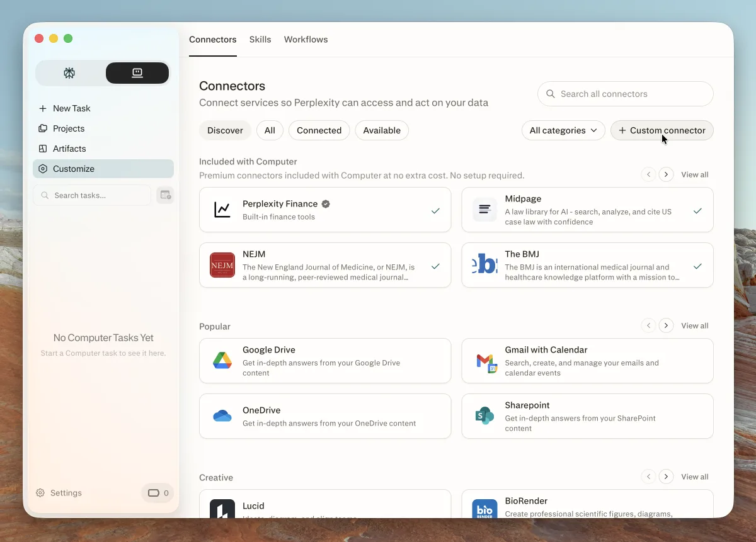
Task: Click the NEJM connected checkmark
Action: (435, 266)
